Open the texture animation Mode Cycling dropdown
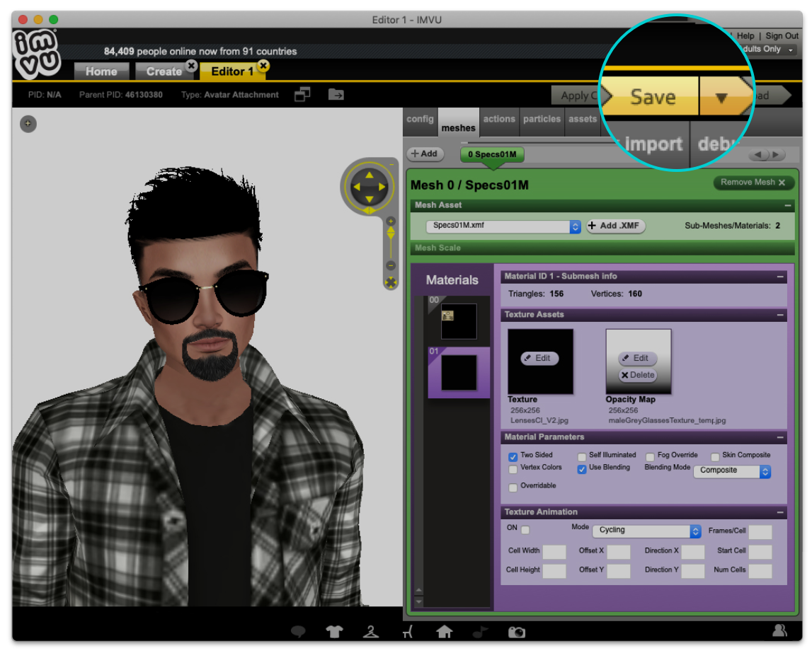Image resolution: width=812 pixels, height=653 pixels. (647, 531)
